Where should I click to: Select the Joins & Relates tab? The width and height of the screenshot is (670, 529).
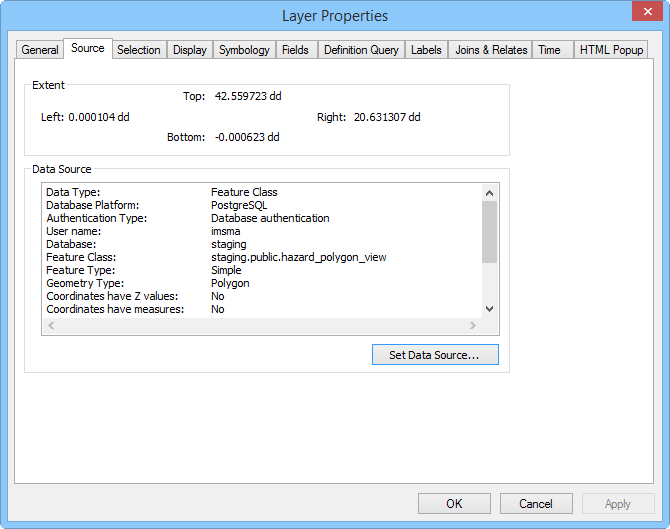tap(491, 50)
